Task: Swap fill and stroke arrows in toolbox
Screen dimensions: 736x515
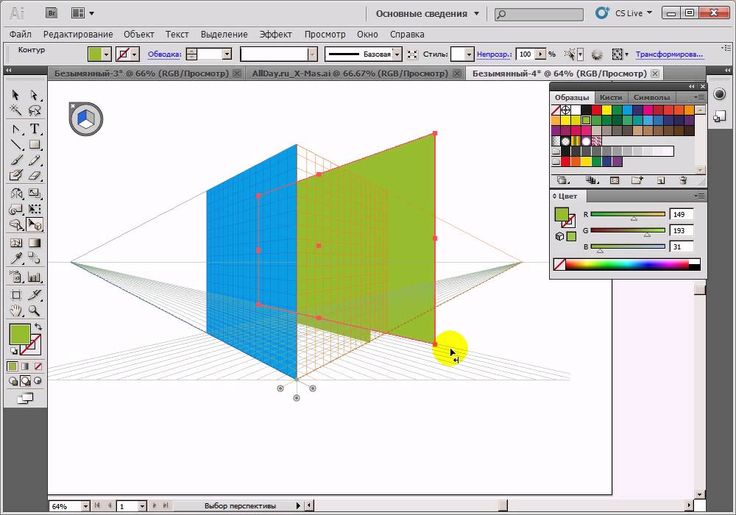Action: [38, 326]
